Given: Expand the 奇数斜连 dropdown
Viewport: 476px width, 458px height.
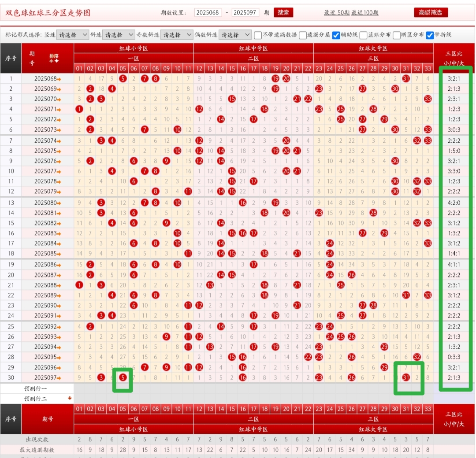Looking at the screenshot, I should (176, 35).
